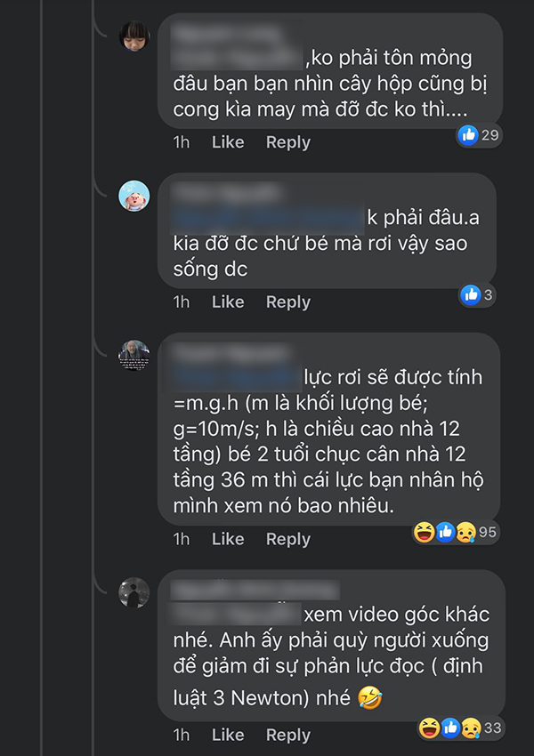
Task: Click Reply under the physics formula comment
Action: [x=287, y=538]
